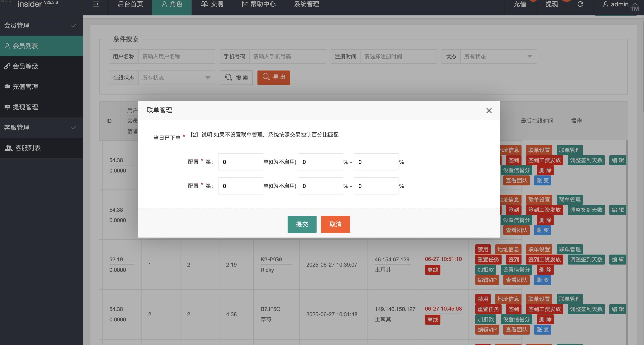Image resolution: width=644 pixels, height=345 pixels.
Task: Collapse the 会员管理 sidebar section
Action: [x=73, y=26]
